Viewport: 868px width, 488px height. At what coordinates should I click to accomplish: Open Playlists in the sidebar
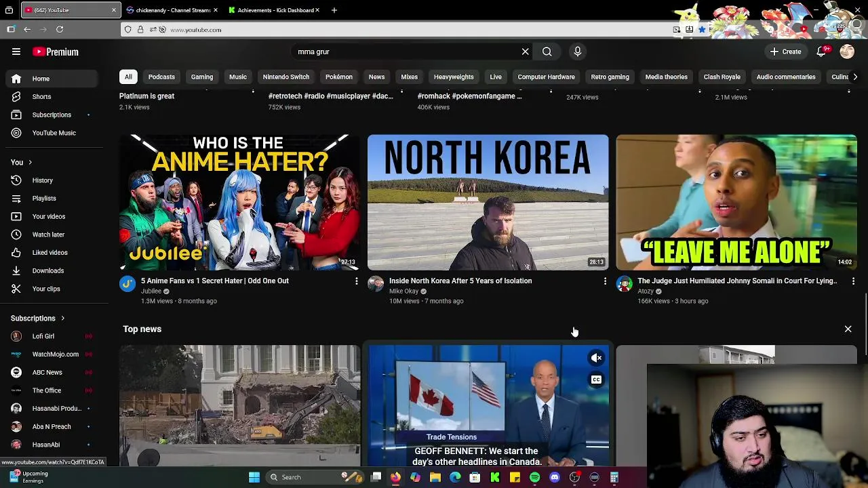51,198
